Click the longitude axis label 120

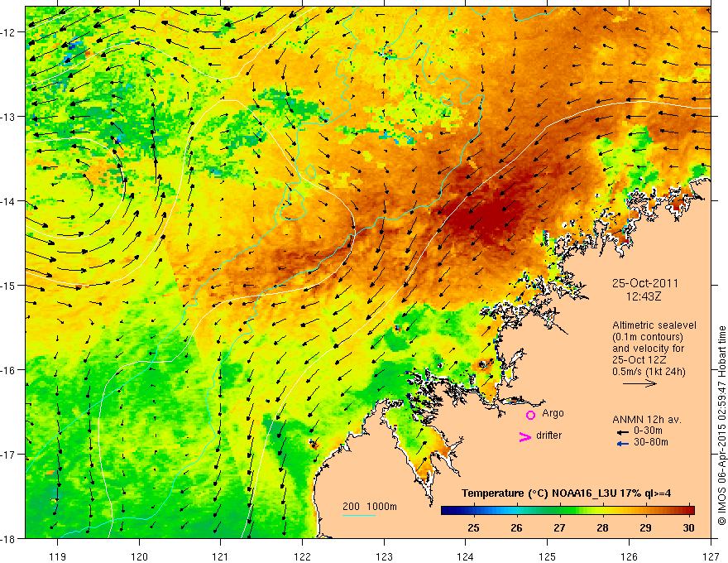pyautogui.click(x=139, y=556)
